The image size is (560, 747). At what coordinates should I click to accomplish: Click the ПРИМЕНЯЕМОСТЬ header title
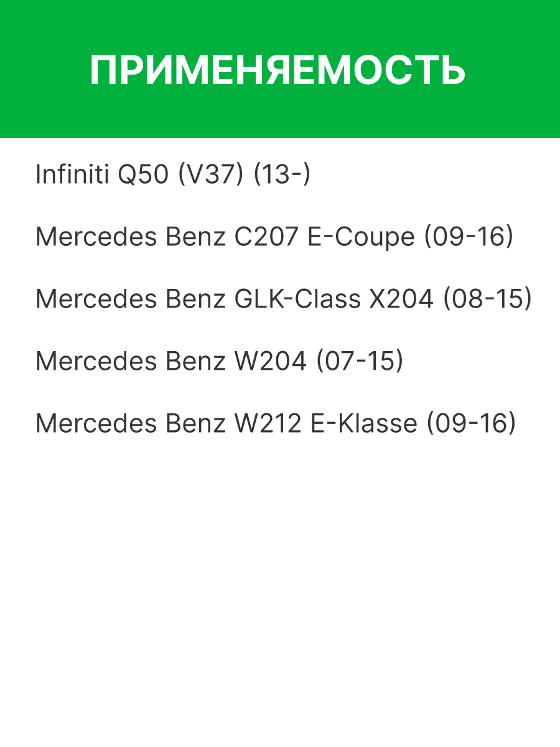pos(278,70)
